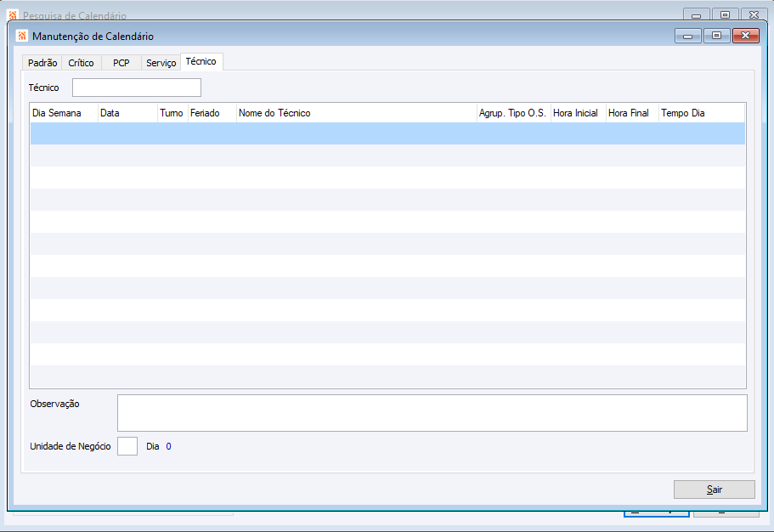The image size is (774, 532).
Task: Sort by Nome do Técnico column
Action: pos(356,113)
